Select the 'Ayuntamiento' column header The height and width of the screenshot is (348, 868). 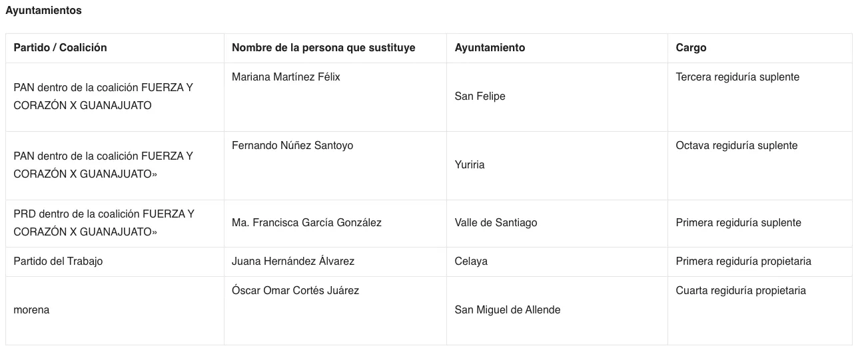(490, 48)
